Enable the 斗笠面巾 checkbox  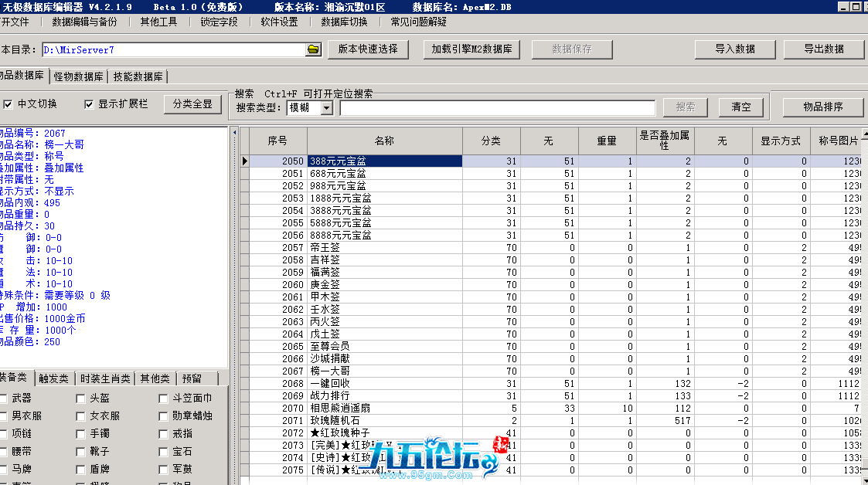pos(163,399)
